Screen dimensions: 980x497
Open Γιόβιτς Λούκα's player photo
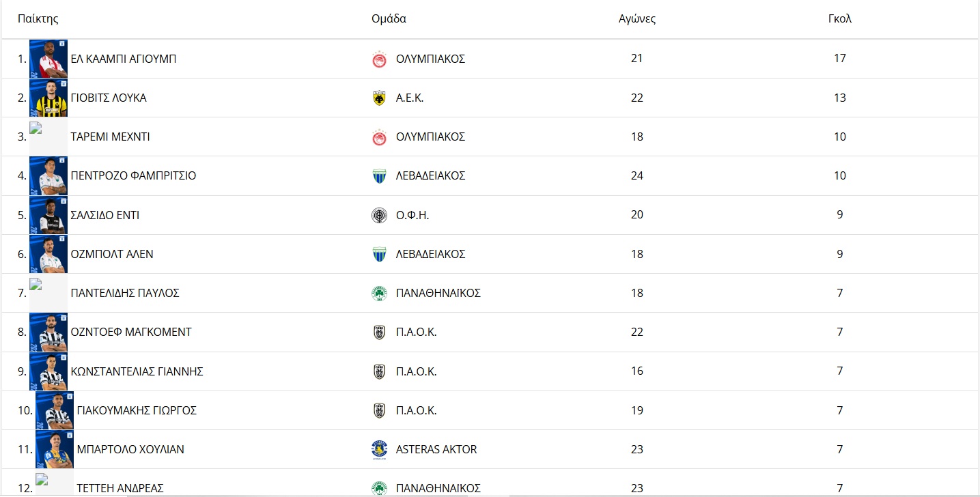tap(48, 98)
